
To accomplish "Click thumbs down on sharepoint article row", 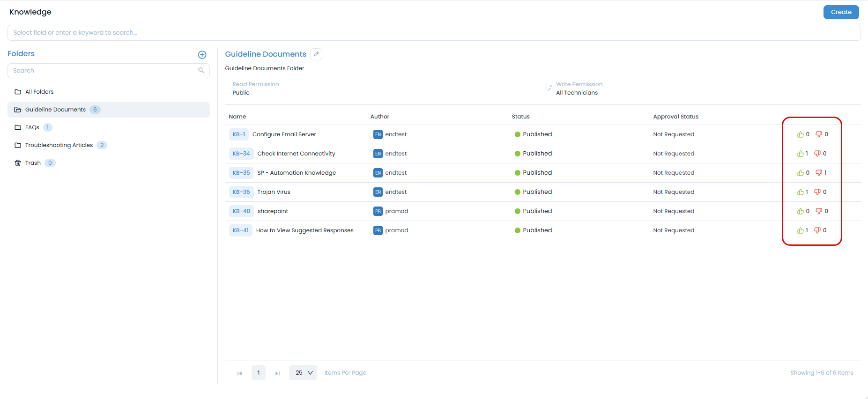I will coord(818,211).
